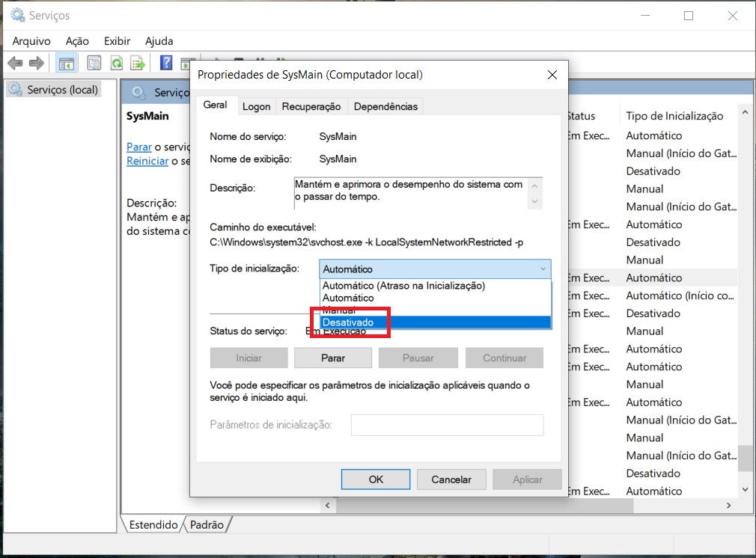Open the Help question mark icon
This screenshot has height=558, width=756.
[166, 63]
